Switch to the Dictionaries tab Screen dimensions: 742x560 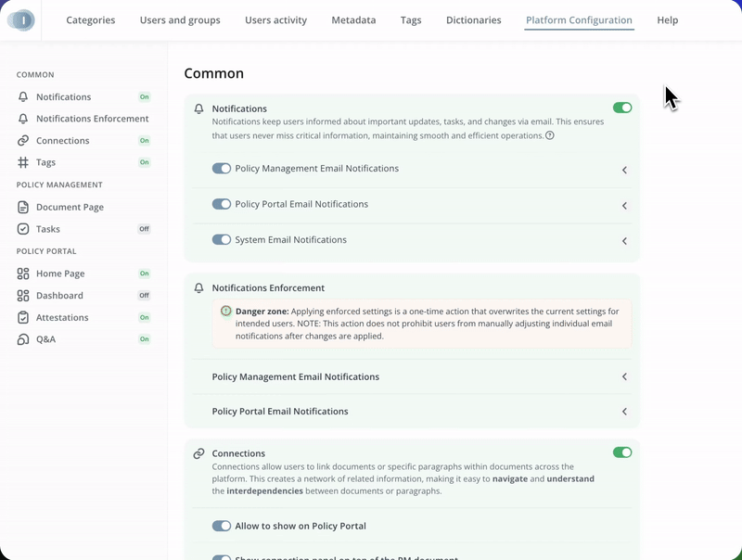point(473,19)
